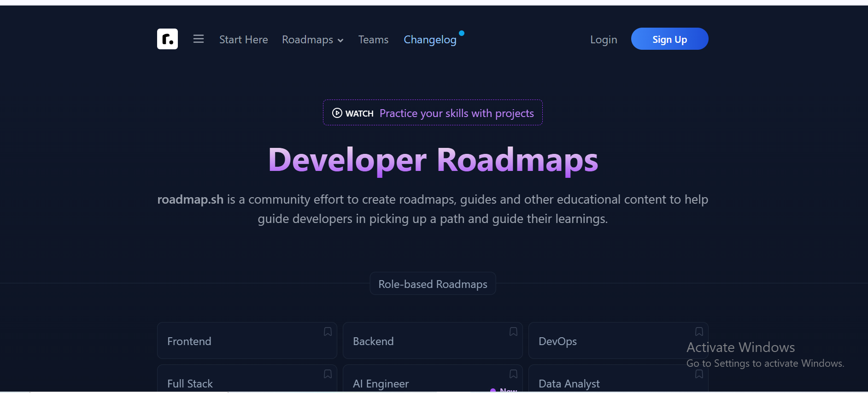The height and width of the screenshot is (393, 868).
Task: Bookmark the Full Stack roadmap
Action: (x=328, y=374)
